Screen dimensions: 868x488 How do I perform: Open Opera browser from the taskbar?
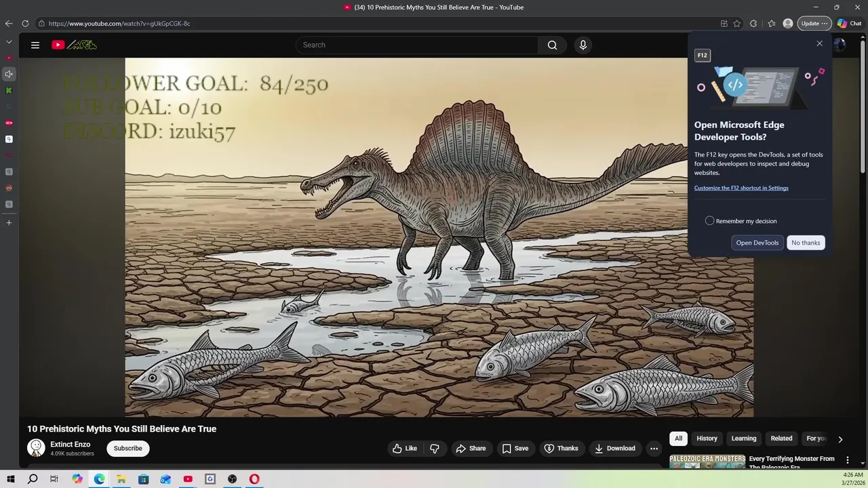[x=254, y=479]
